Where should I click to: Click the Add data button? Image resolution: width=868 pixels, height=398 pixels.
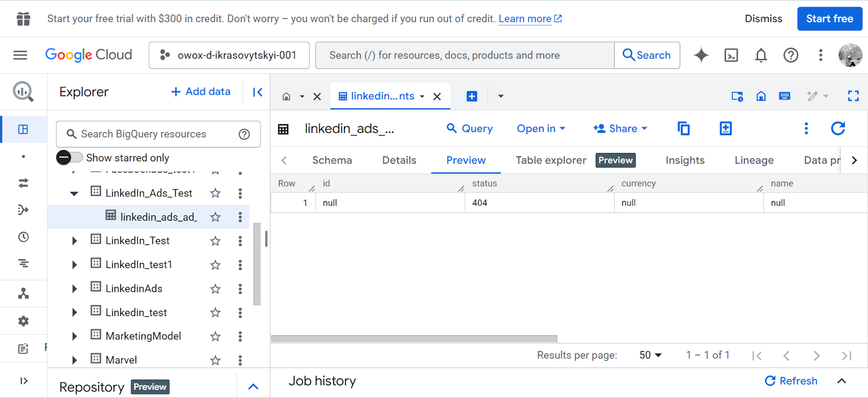201,92
